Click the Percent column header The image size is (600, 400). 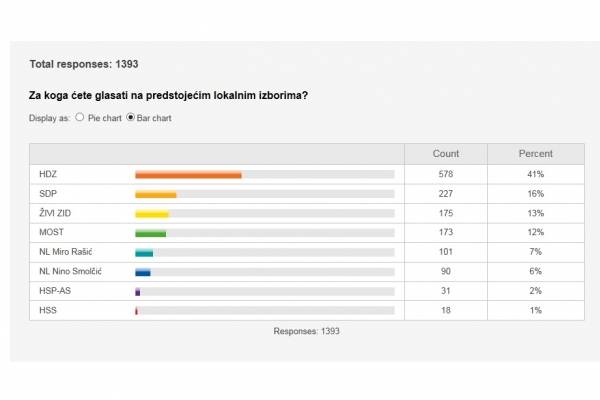[535, 154]
